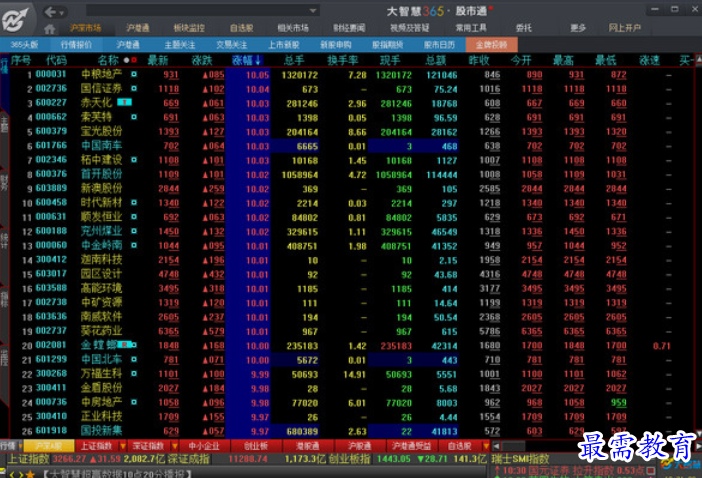Screen dimensions: 702x478
Task: Click 瑞士SMI指数 in status bar
Action: tap(520, 459)
